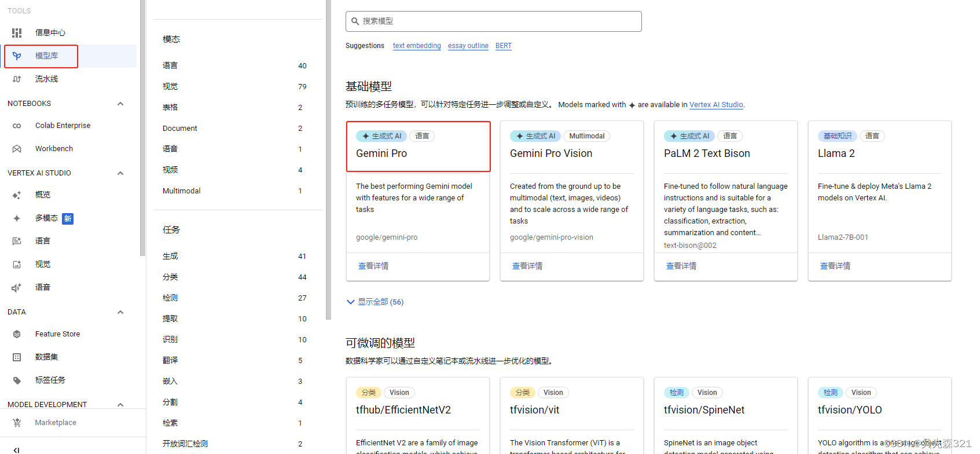
Task: Filter by Document modality
Action: [234, 129]
